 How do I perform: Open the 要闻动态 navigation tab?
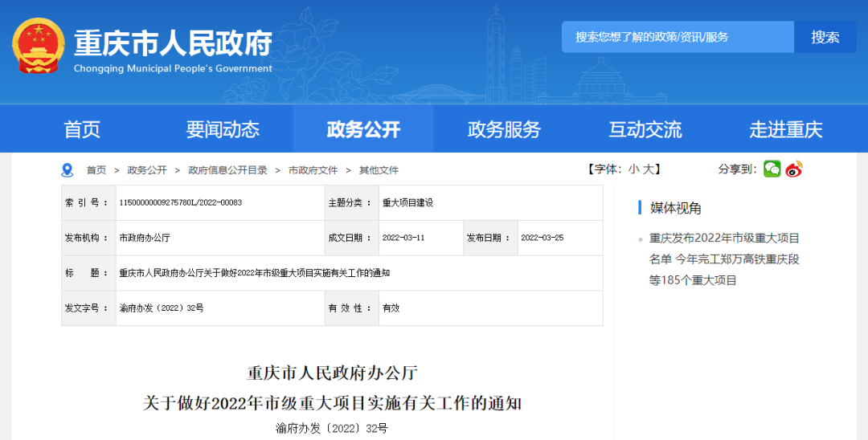(223, 129)
